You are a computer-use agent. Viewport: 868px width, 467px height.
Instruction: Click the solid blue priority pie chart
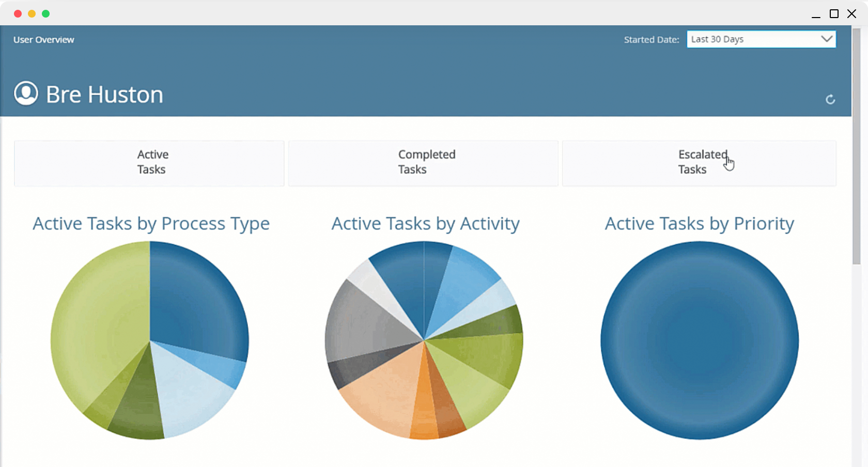click(x=700, y=340)
